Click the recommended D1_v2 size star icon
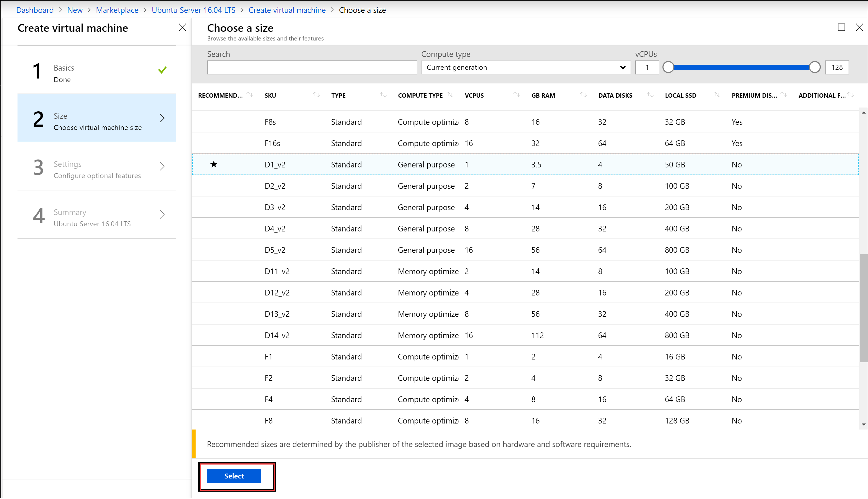The image size is (868, 499). click(214, 164)
